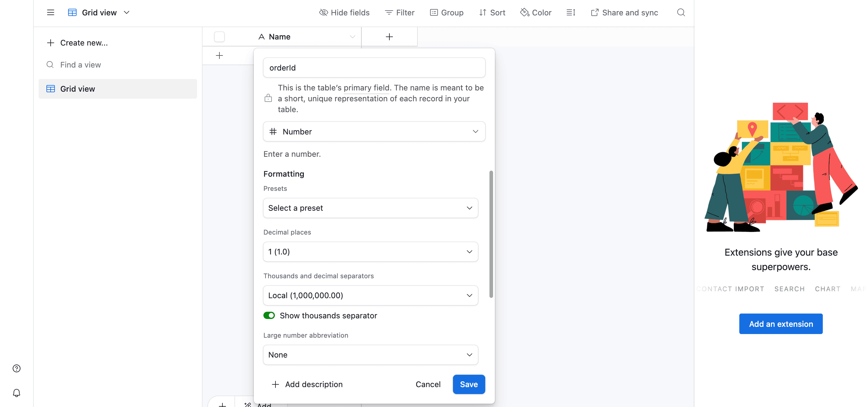
Task: Click the CHART extension label
Action: 828,289
